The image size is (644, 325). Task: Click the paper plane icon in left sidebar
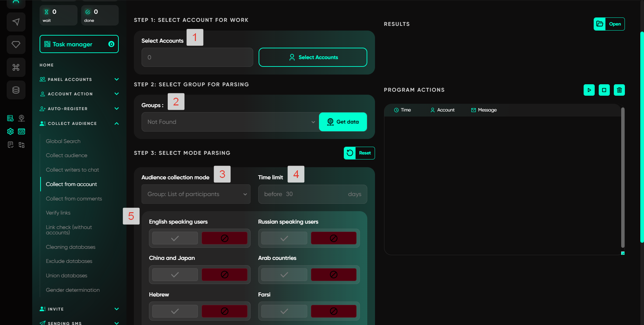(x=16, y=22)
